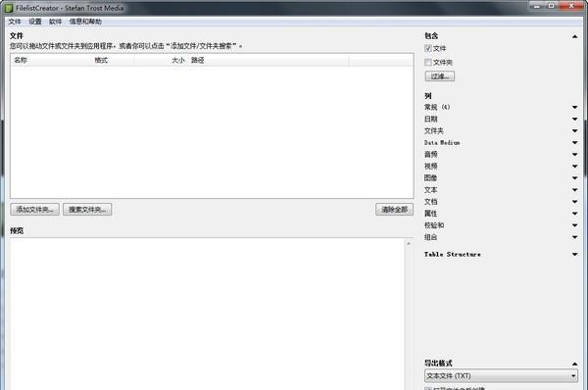Toggle the 文件夹 include checkbox
This screenshot has width=588, height=390.
pyautogui.click(x=428, y=63)
